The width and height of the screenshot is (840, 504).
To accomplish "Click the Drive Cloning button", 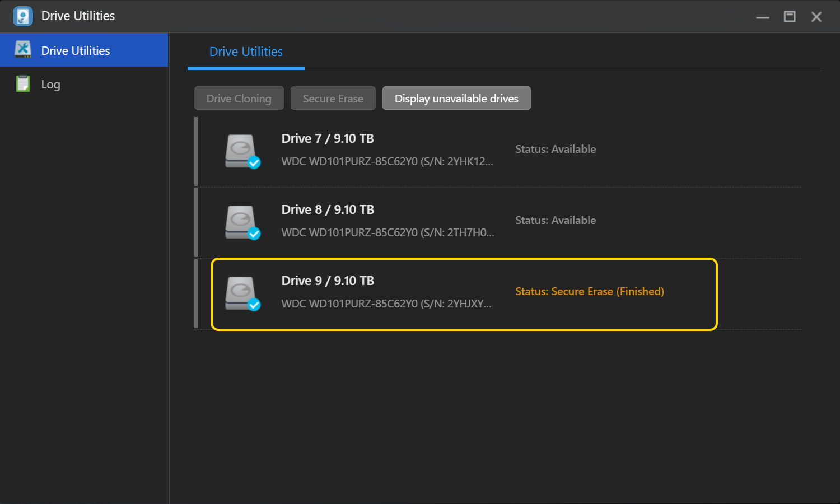I will pos(239,98).
